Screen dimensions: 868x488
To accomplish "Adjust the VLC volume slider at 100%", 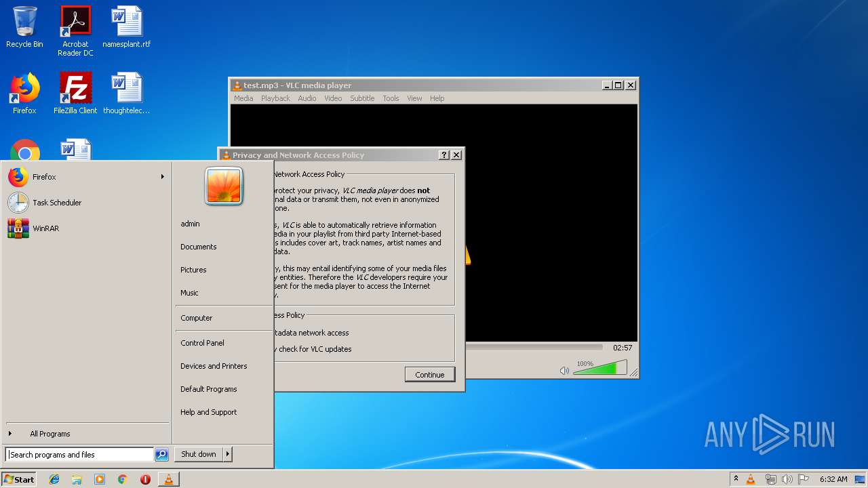I will [x=599, y=369].
